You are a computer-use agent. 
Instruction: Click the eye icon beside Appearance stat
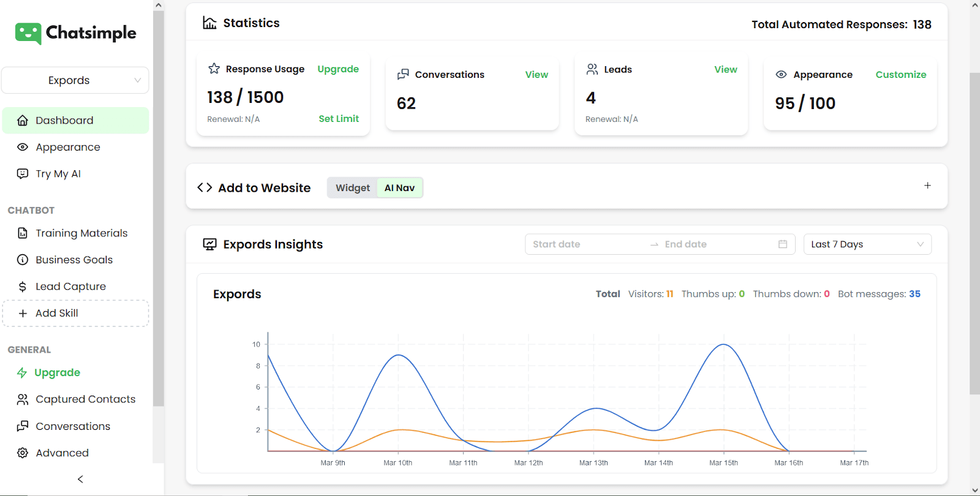tap(781, 75)
